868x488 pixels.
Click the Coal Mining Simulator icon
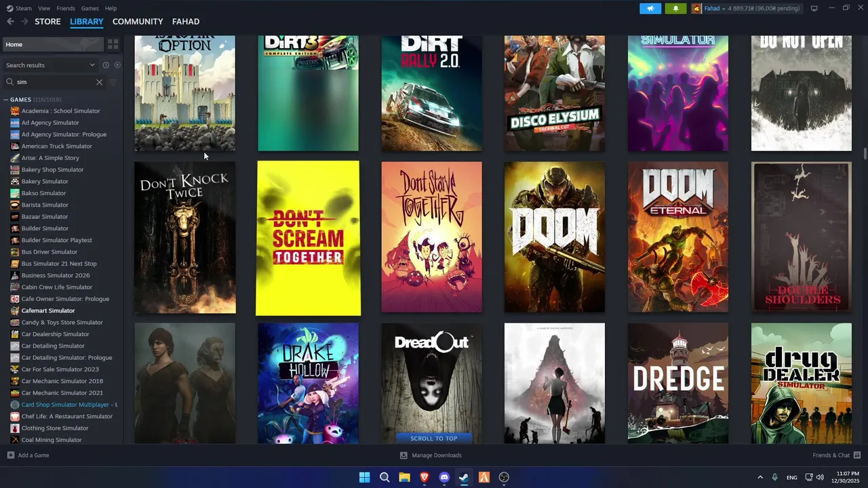[15, 440]
